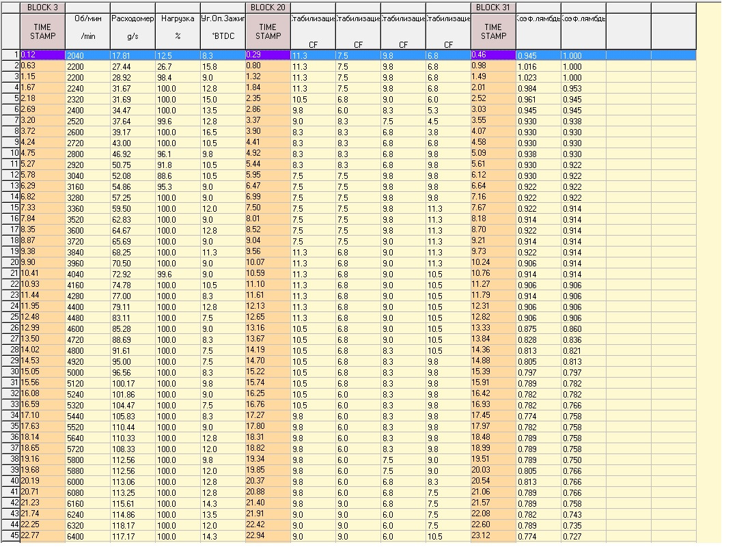Click the highlighted timestamp cell 0.29
737x560 pixels.
(268, 55)
